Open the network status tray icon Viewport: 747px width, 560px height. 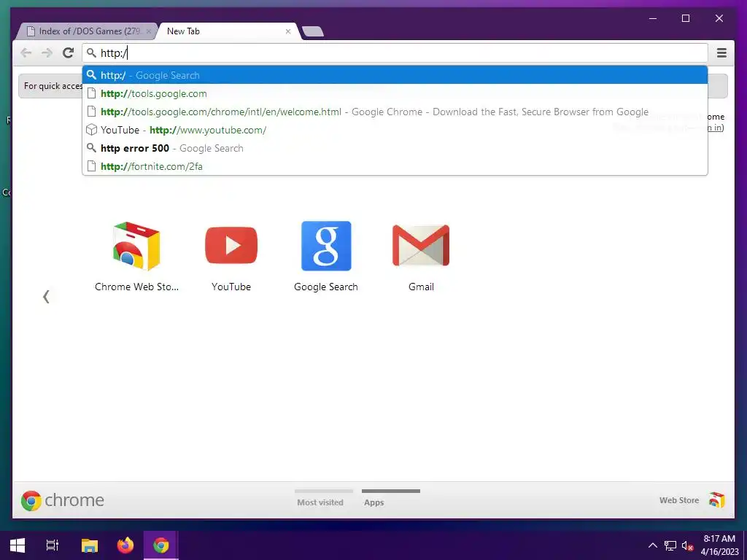(670, 545)
